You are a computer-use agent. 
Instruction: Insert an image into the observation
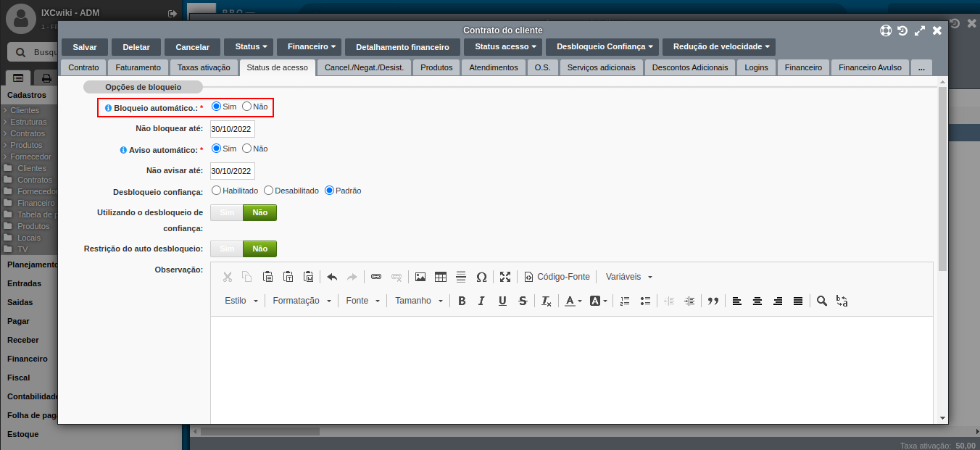point(420,277)
